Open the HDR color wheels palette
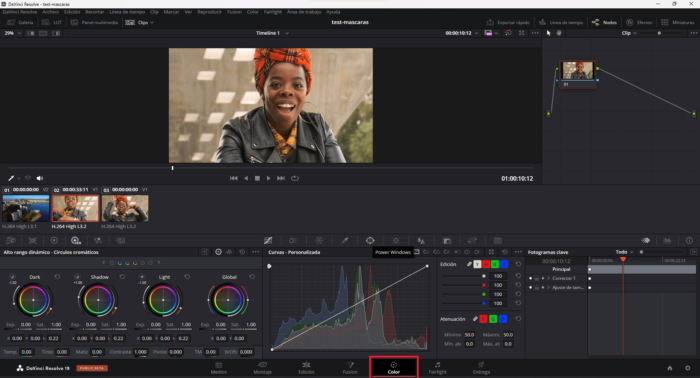This screenshot has height=378, width=700. (x=75, y=241)
